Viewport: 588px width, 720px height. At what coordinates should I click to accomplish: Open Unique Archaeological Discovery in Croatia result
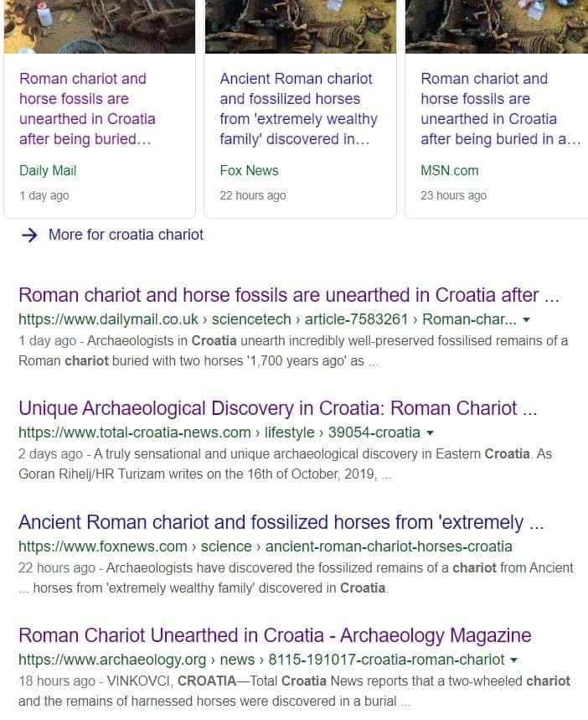pos(278,408)
